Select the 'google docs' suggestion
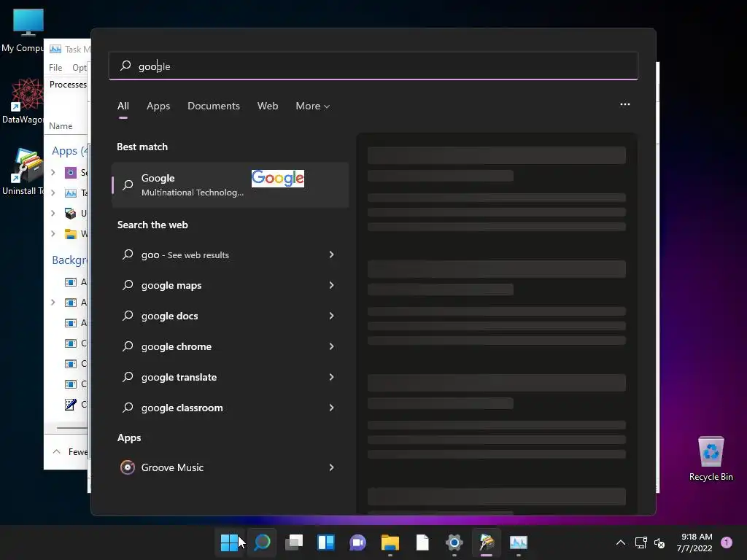747x560 pixels. 230,316
